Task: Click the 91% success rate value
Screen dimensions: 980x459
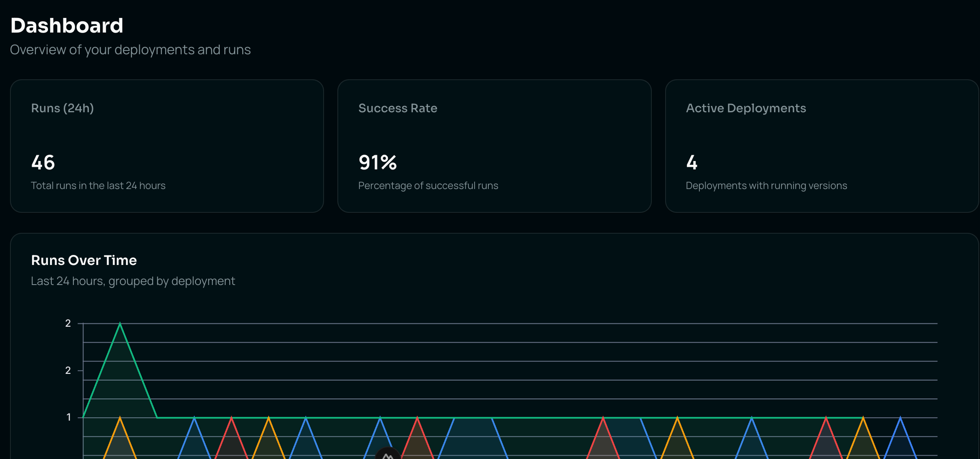Action: (x=377, y=163)
